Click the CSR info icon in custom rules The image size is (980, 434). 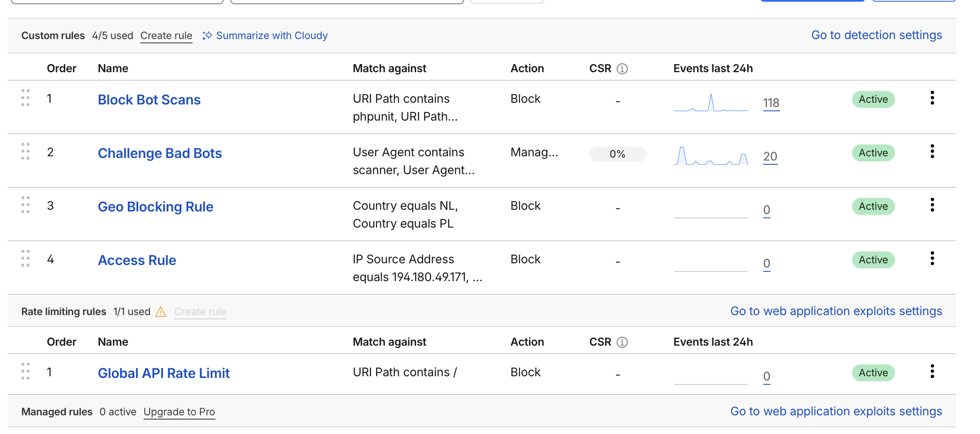coord(622,69)
